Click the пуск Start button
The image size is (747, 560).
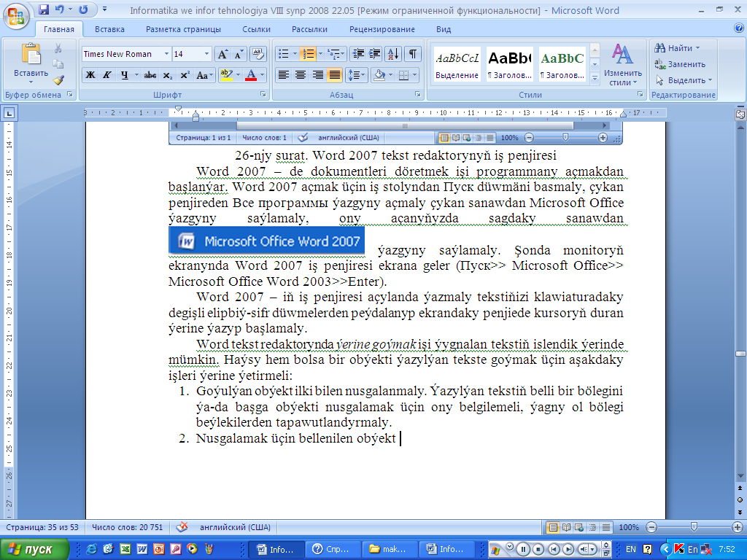(34, 550)
